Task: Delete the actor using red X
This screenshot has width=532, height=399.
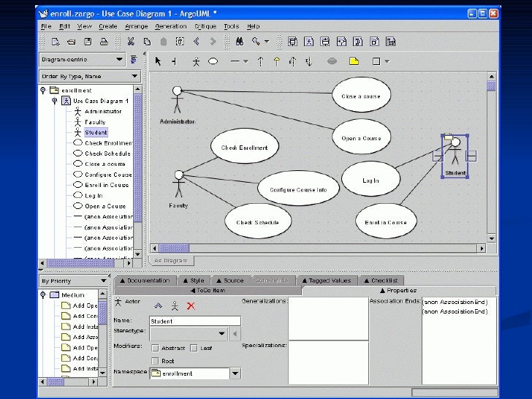Action: (191, 305)
